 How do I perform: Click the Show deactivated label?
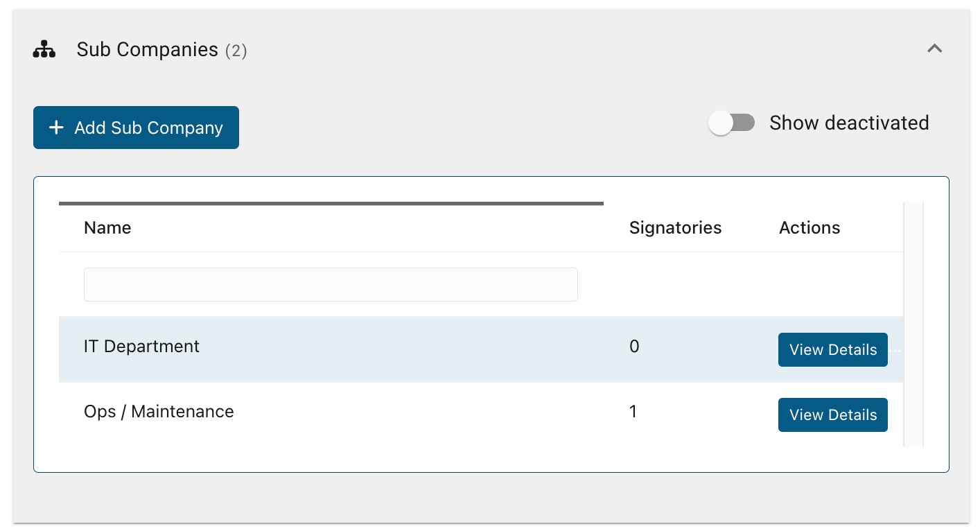pos(848,123)
